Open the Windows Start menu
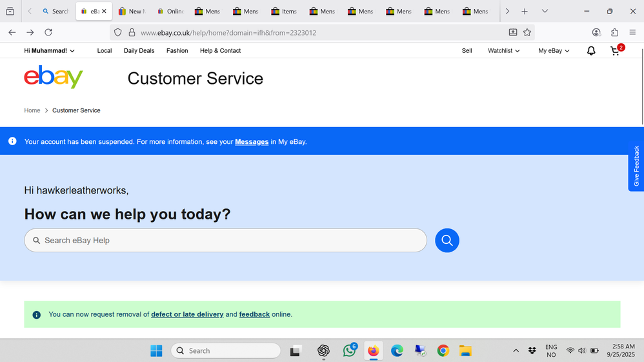The image size is (644, 362). pyautogui.click(x=156, y=351)
